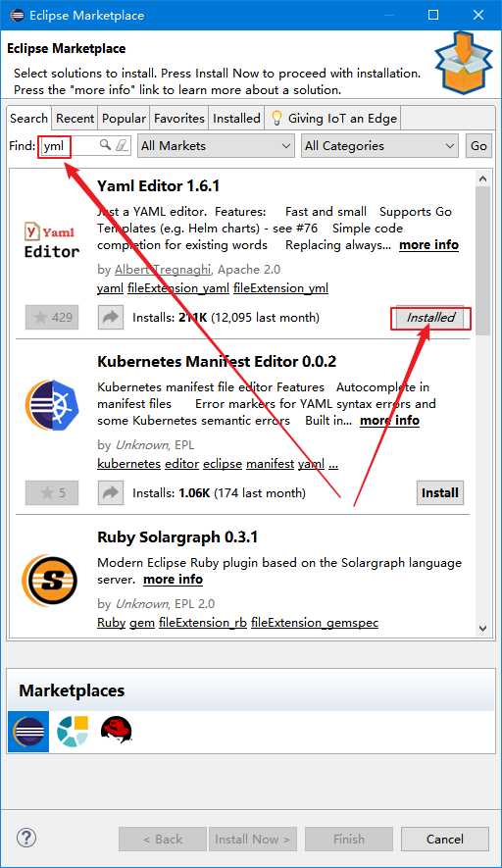Click the gem tag

point(142,622)
